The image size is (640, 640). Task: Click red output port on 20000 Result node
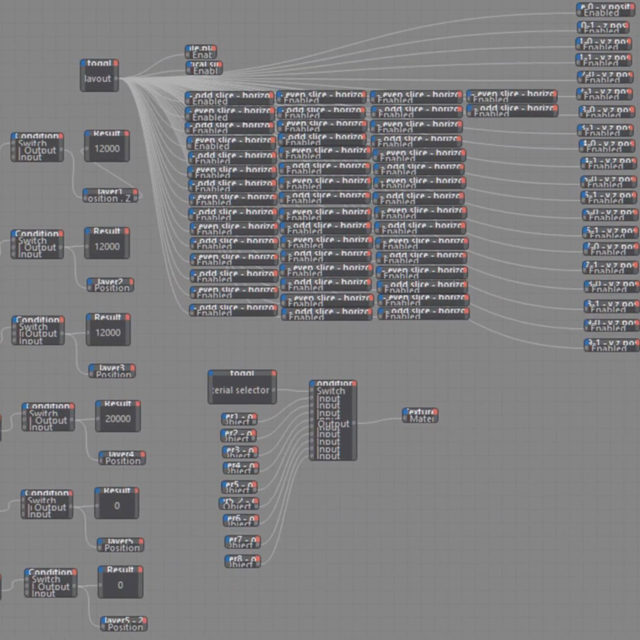pos(141,404)
